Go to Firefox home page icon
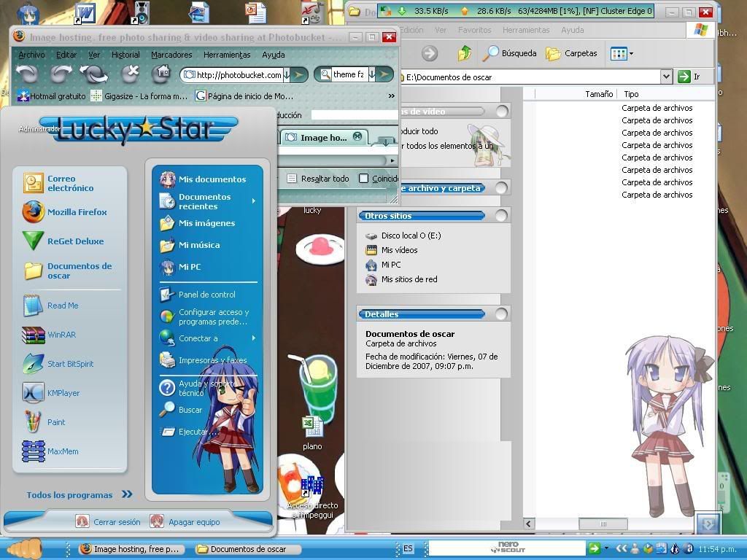The width and height of the screenshot is (747, 560). (161, 74)
